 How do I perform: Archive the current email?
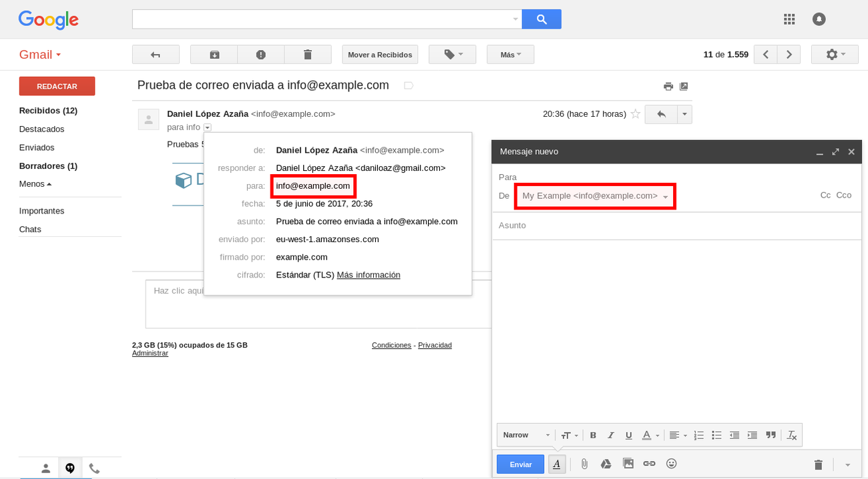[214, 54]
